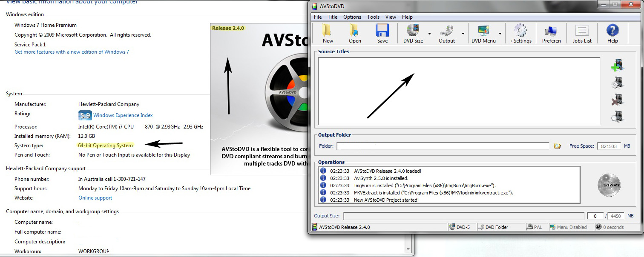Screen dimensions: 644x257
Task: Open the View menu
Action: (391, 17)
